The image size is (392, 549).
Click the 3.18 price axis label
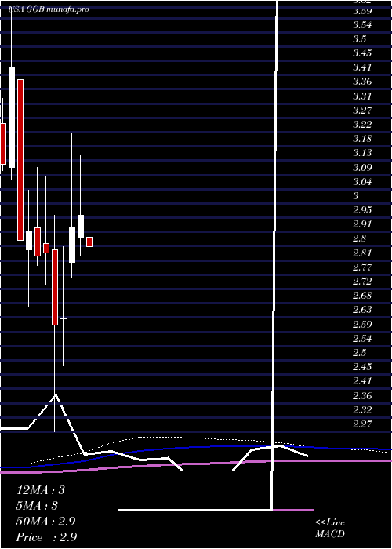click(362, 139)
